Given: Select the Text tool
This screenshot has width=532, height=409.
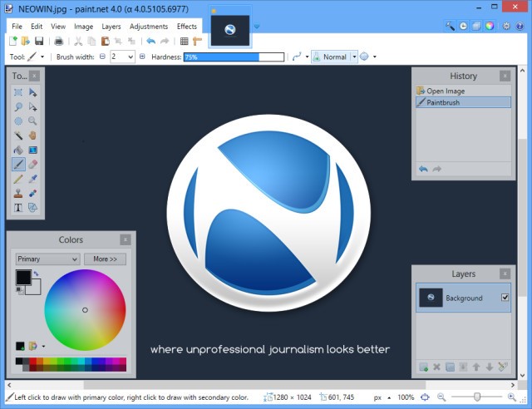Looking at the screenshot, I should [18, 207].
